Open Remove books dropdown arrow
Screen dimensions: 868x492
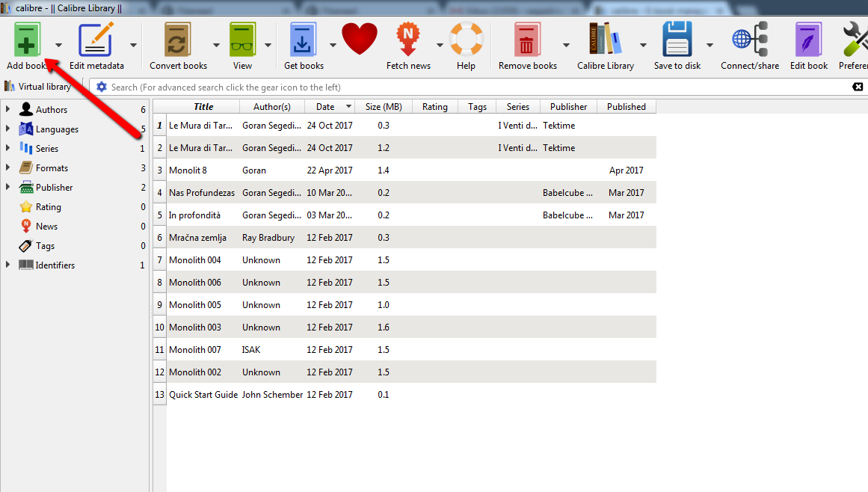click(566, 45)
